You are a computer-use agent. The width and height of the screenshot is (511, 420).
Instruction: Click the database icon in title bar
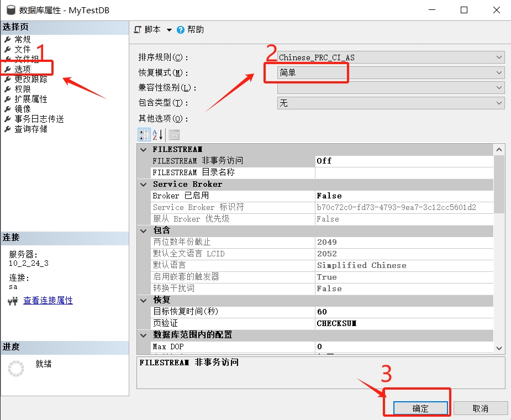10,10
